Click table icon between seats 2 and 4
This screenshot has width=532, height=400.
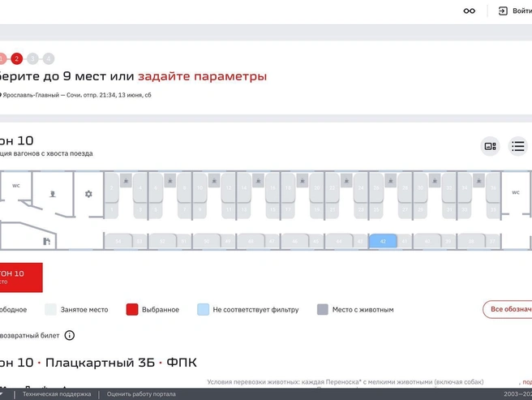coord(126,180)
